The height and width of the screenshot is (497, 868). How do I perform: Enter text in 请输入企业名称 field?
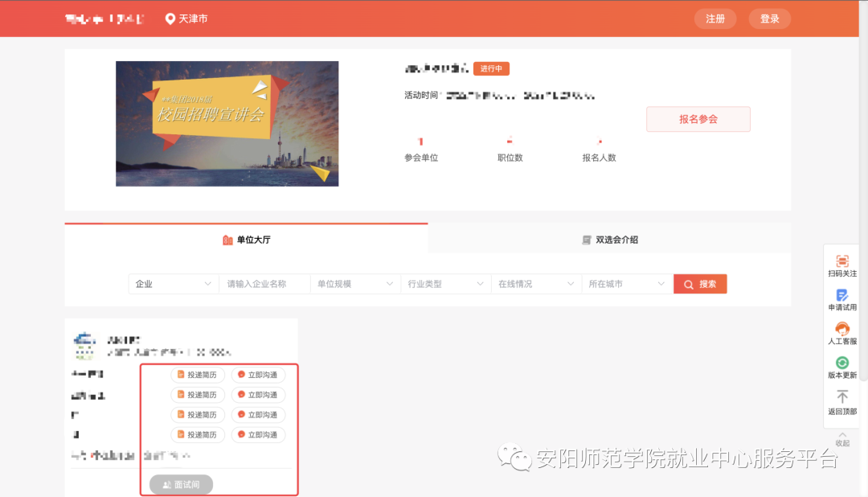[264, 284]
